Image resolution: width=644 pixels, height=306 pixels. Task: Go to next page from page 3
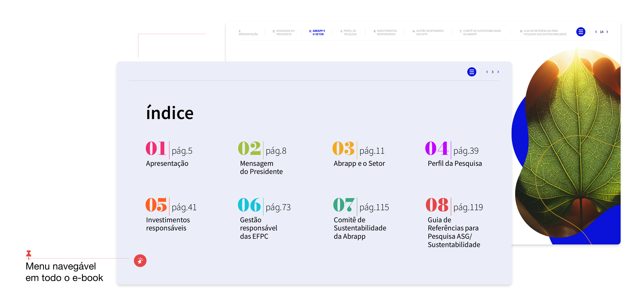click(498, 72)
